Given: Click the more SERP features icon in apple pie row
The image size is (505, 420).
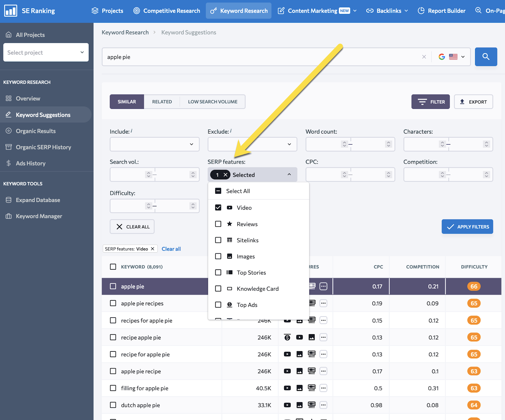Looking at the screenshot, I should coord(323,286).
